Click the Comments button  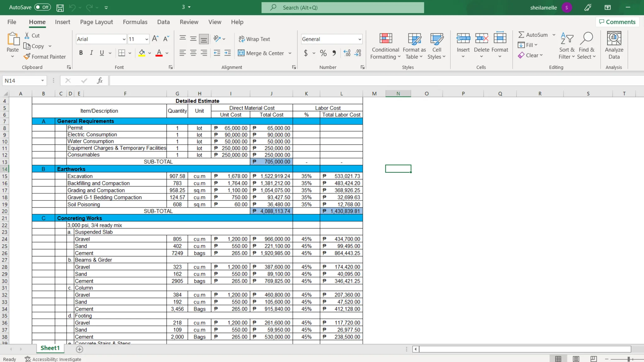(617, 22)
